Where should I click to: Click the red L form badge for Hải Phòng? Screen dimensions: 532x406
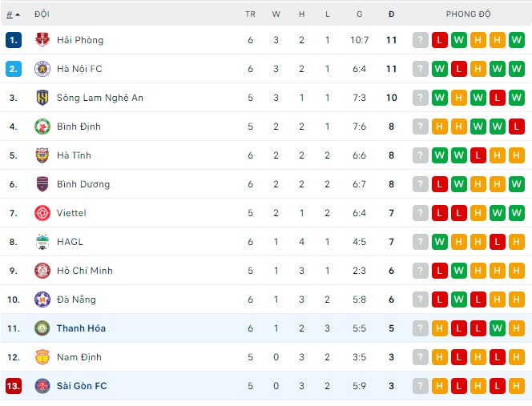[440, 40]
